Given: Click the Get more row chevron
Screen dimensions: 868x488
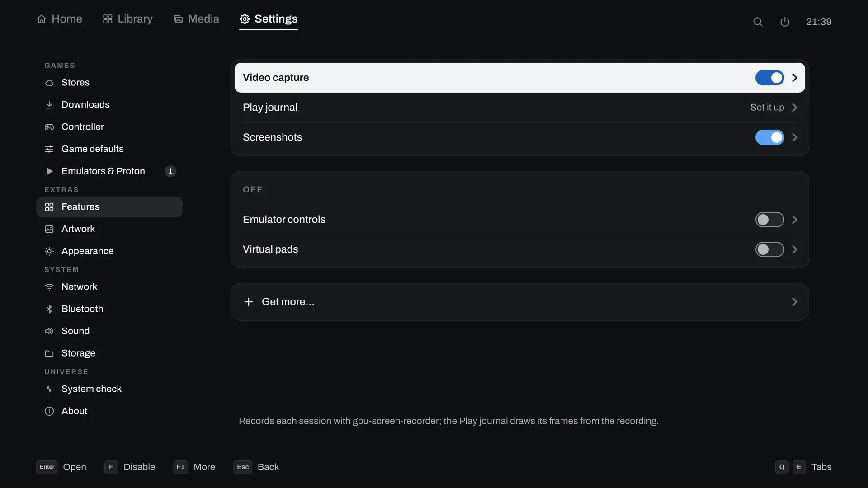Looking at the screenshot, I should click(x=795, y=302).
